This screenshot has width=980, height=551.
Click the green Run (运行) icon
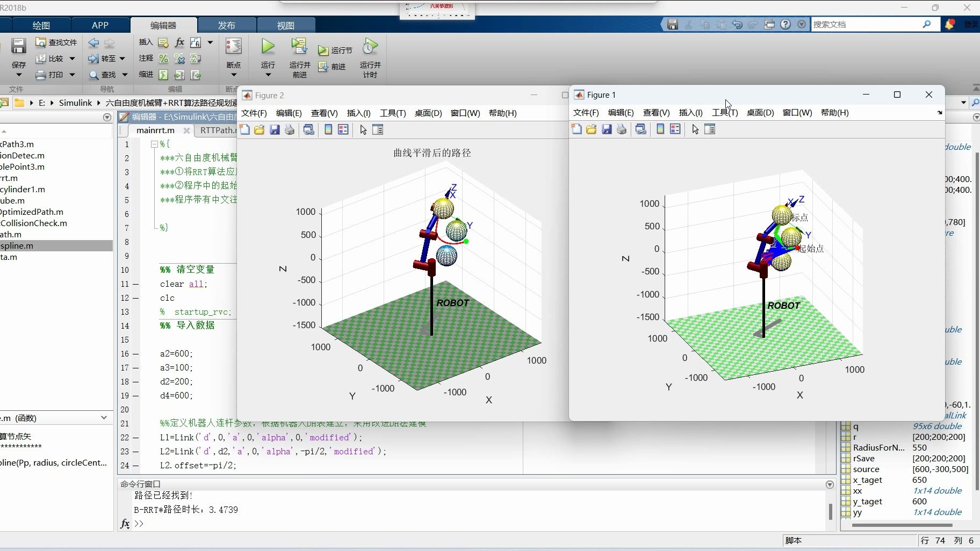268,47
